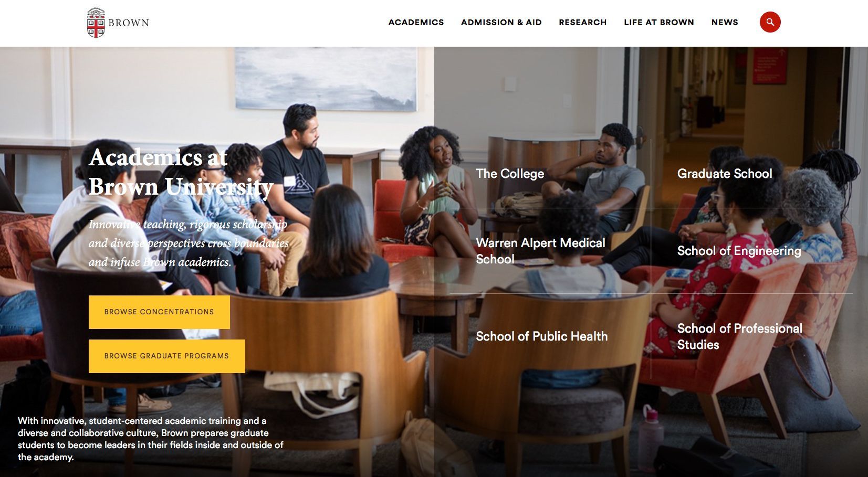Open the Admission & Aid menu

(x=501, y=22)
